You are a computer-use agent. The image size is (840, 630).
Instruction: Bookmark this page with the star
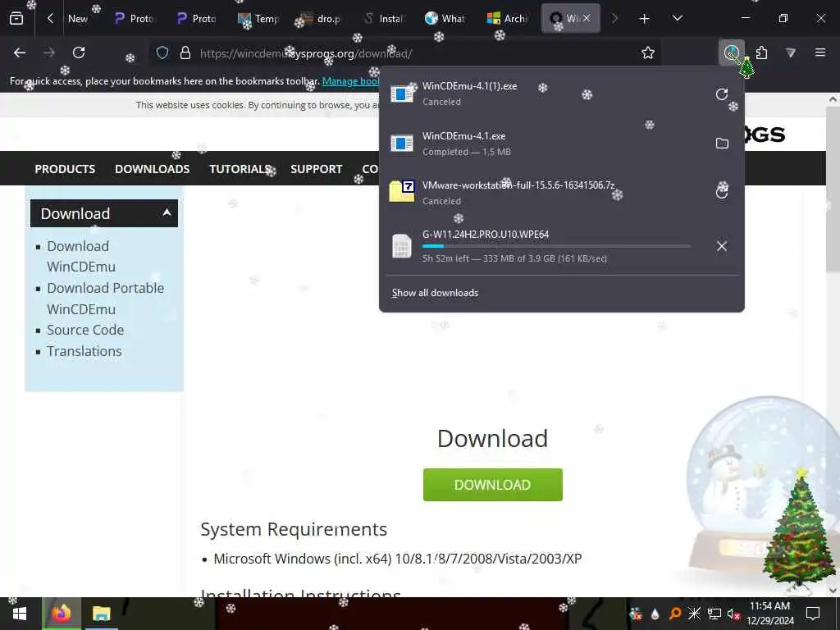pos(648,52)
